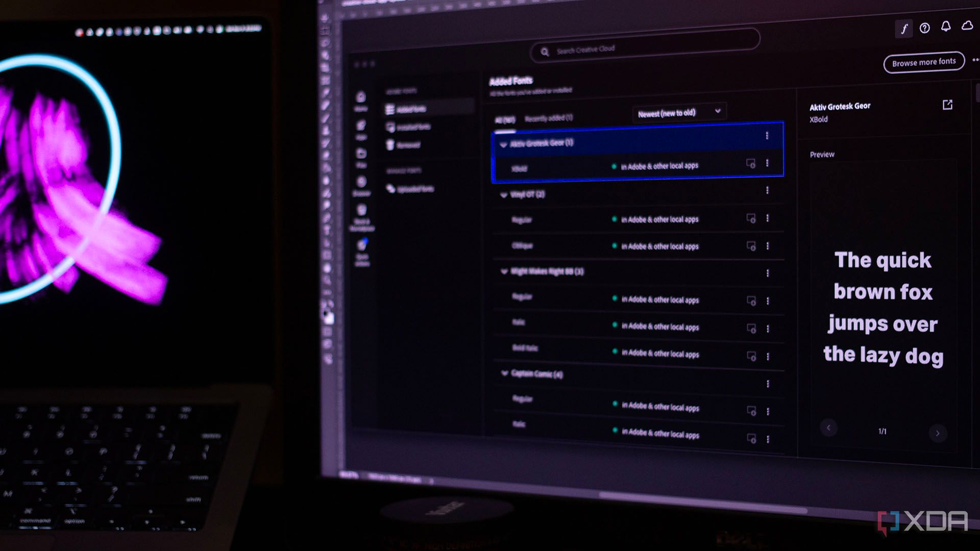Open more options for Captain Comic Italic row
The image size is (980, 551).
[768, 439]
